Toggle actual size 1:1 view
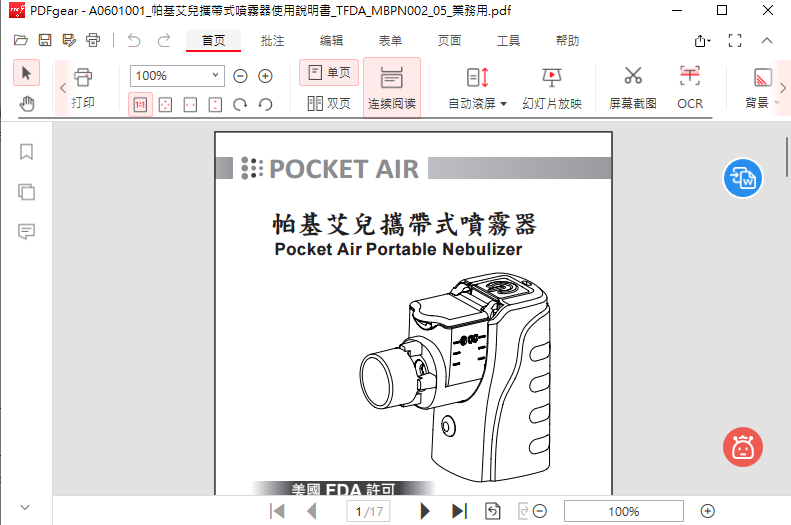791x525 pixels. click(140, 104)
